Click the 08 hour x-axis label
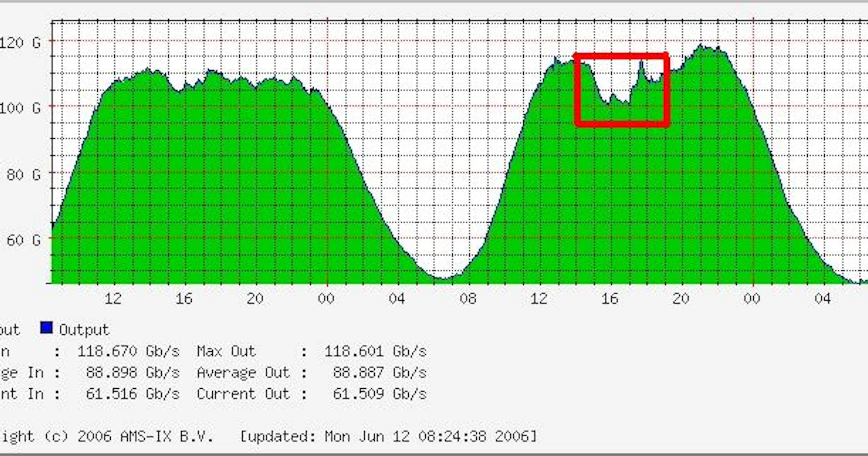868x456 pixels. (468, 299)
